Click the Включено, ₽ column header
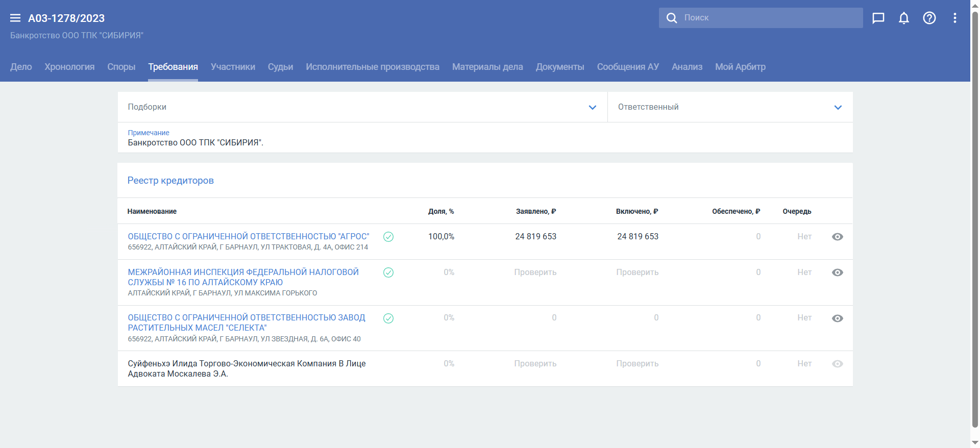 pos(637,211)
